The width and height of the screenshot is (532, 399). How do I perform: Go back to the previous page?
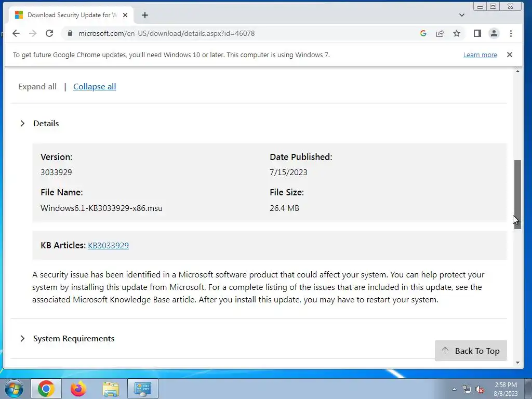16,33
